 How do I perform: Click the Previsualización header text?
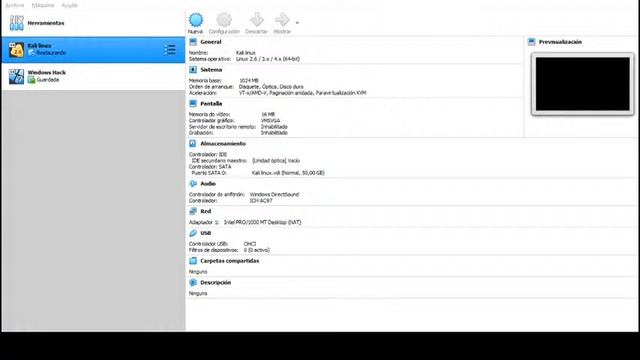(560, 42)
